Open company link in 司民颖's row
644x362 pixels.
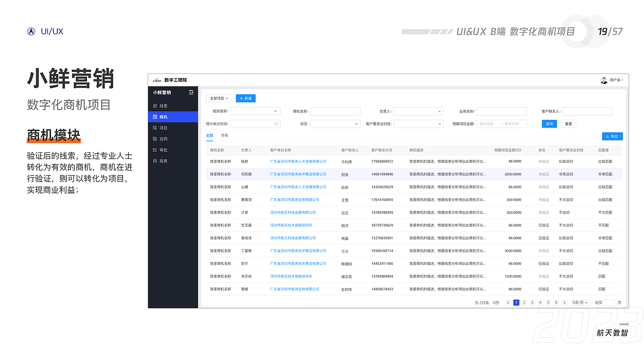tap(298, 174)
